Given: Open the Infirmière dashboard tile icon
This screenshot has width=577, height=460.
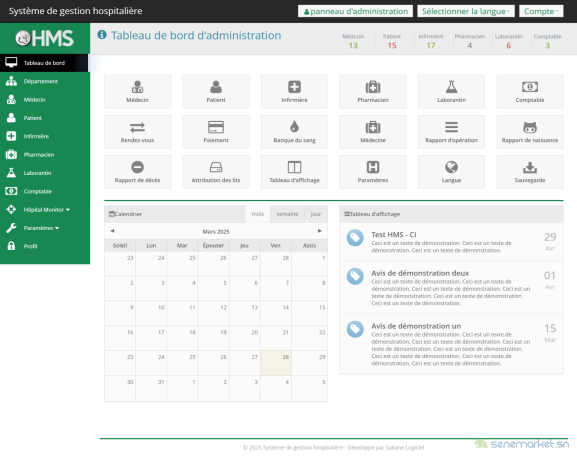Looking at the screenshot, I should [294, 87].
